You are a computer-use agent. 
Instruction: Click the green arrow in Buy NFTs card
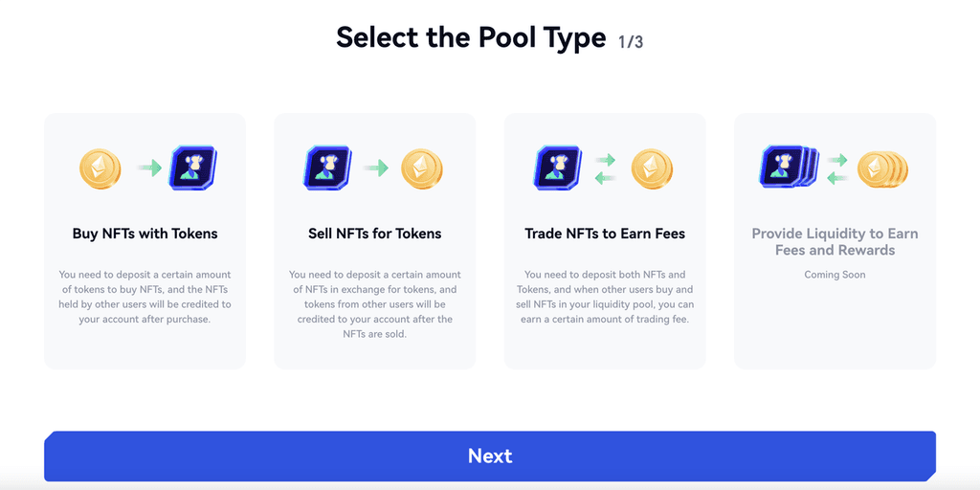click(148, 168)
